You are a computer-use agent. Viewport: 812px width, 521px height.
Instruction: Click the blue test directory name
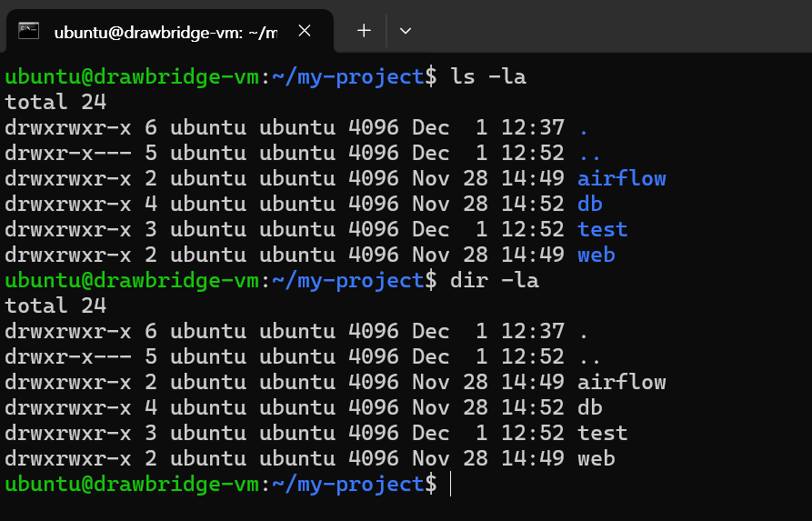click(x=602, y=229)
